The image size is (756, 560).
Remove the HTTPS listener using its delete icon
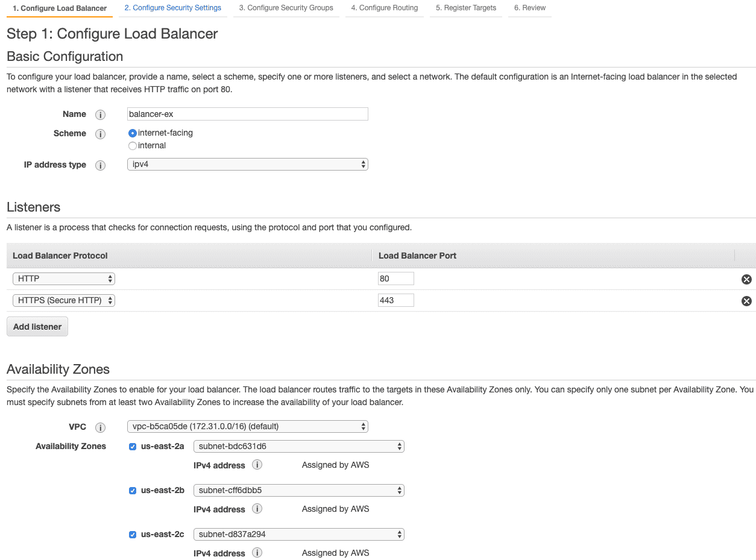[746, 301]
